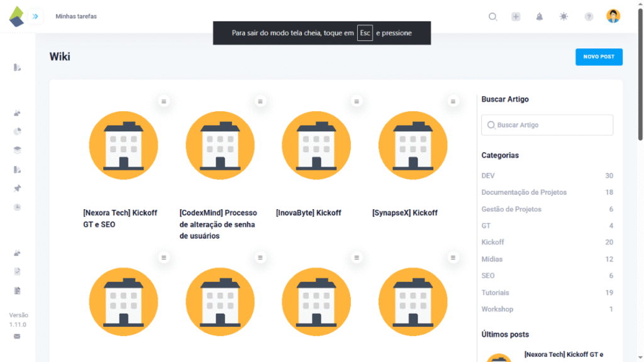Click magnifier icon inside Buscar Artigo field
The height and width of the screenshot is (362, 644).
(x=491, y=125)
